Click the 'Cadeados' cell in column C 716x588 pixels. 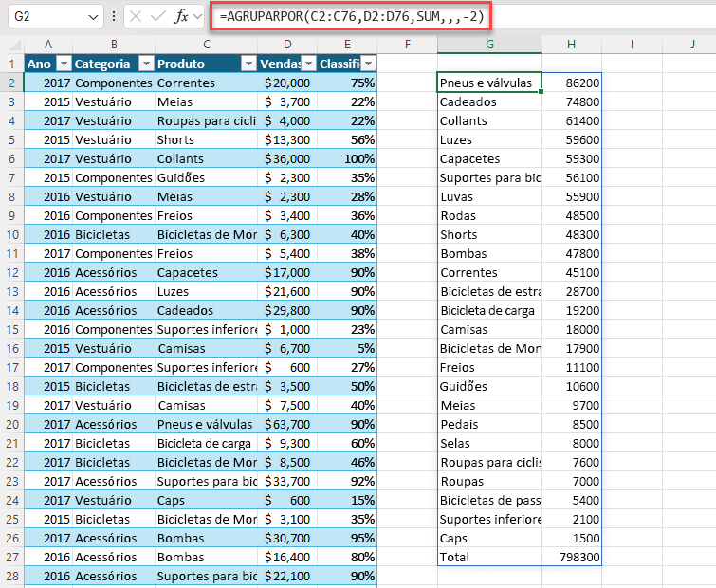[207, 310]
